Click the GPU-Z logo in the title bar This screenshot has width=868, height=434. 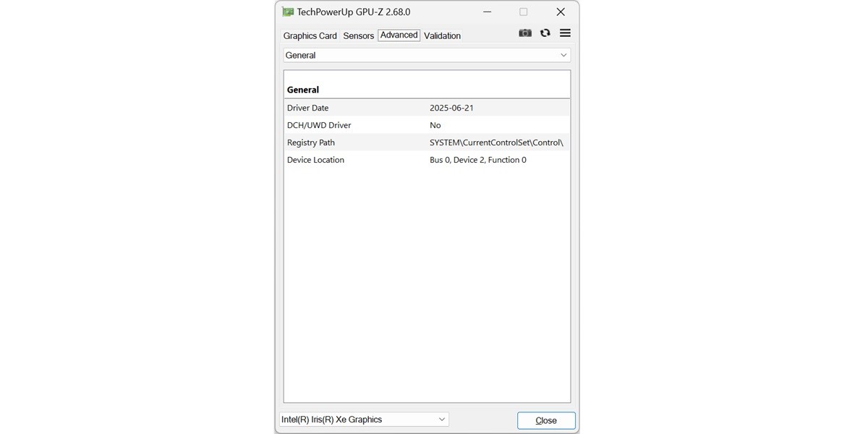click(288, 12)
